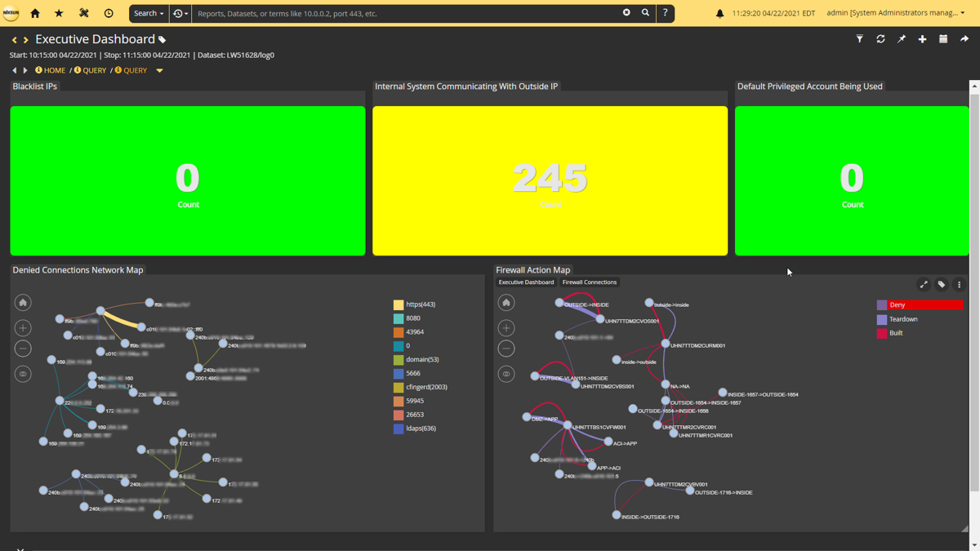This screenshot has width=980, height=551.
Task: Click the https(443) yellow color swatch
Action: coord(399,304)
